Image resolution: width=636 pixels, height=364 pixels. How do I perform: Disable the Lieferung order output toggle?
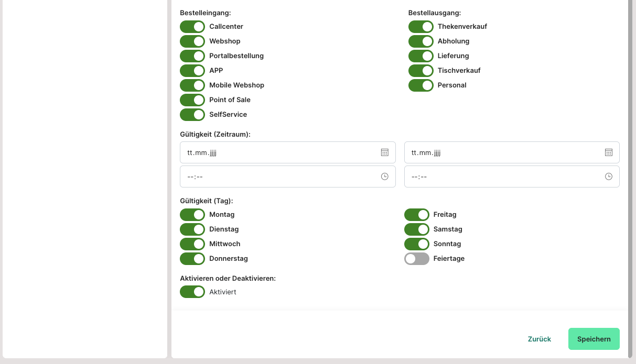click(x=421, y=56)
